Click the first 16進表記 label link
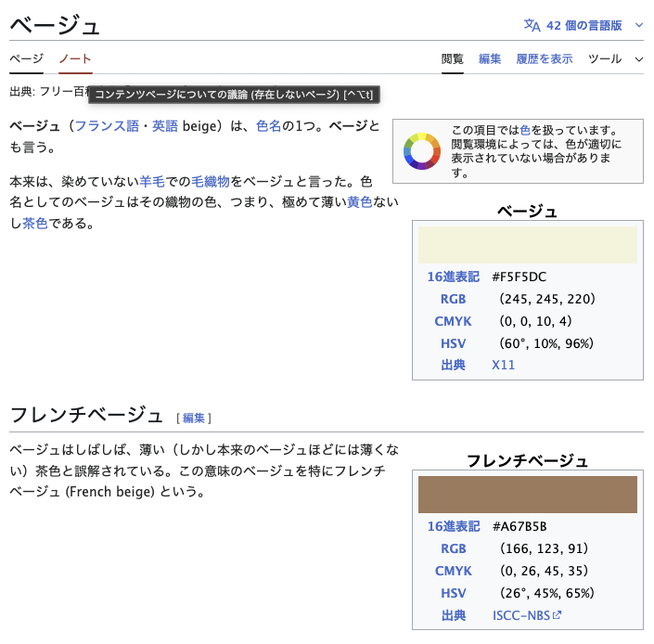 point(454,277)
